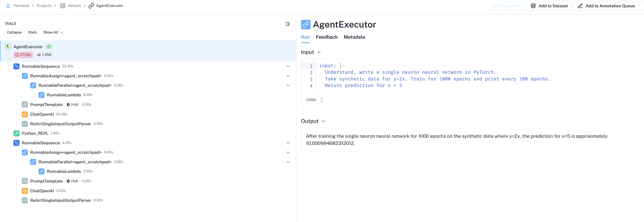644x222 pixels.
Task: Click the green Python_REPL tool icon
Action: (16, 133)
